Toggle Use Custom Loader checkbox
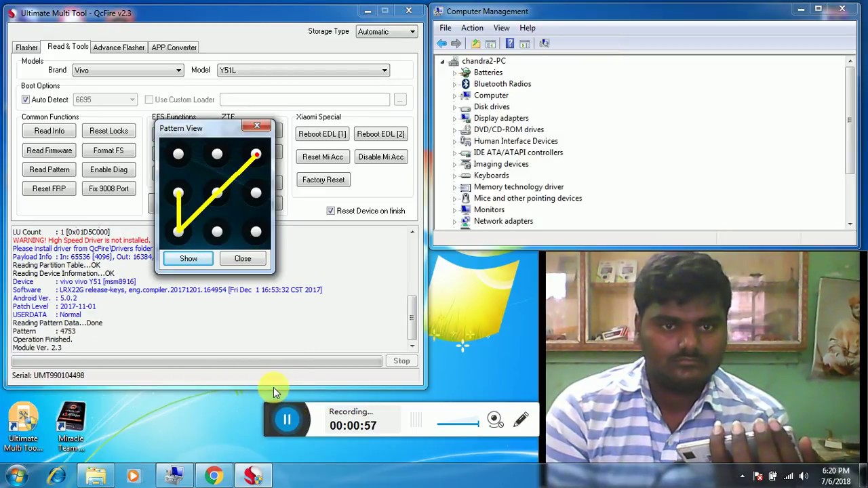Screen dimensions: 868x488 pyautogui.click(x=149, y=100)
